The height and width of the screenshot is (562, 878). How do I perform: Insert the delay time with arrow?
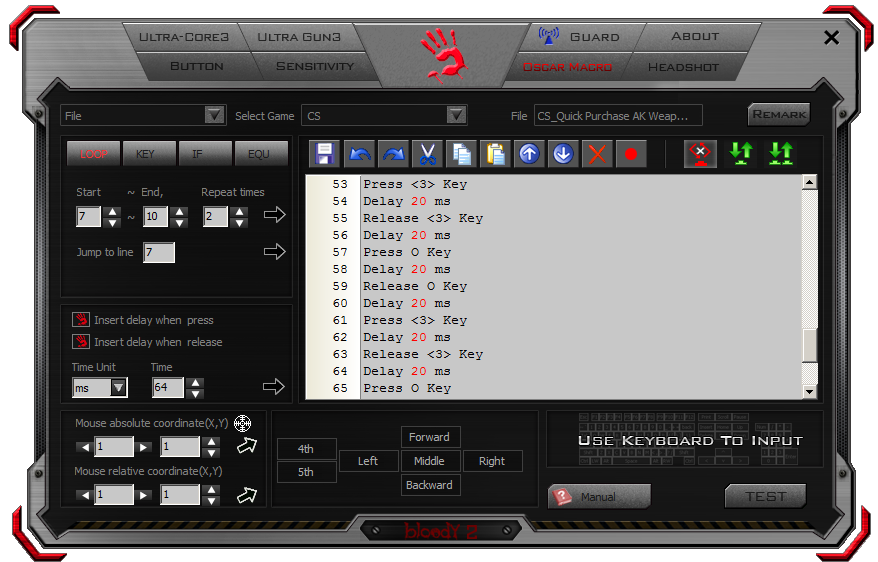click(x=274, y=387)
